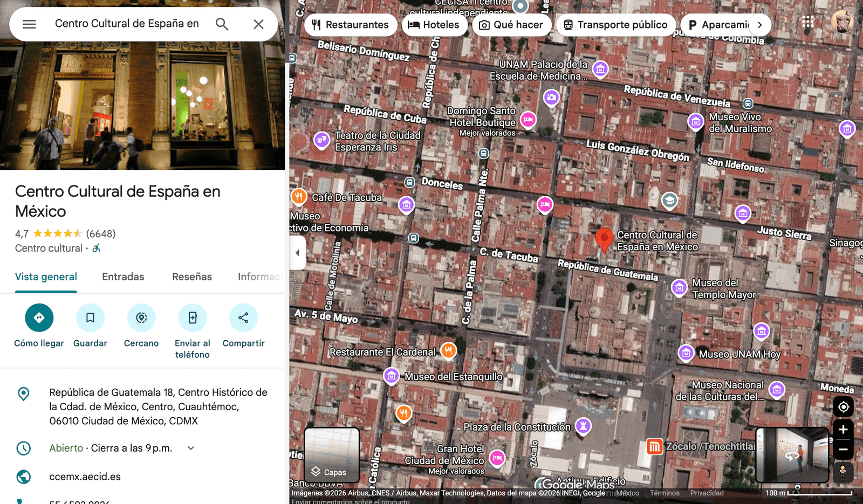
Task: Select the red Centro Cultural de España pin
Action: pyautogui.click(x=604, y=239)
